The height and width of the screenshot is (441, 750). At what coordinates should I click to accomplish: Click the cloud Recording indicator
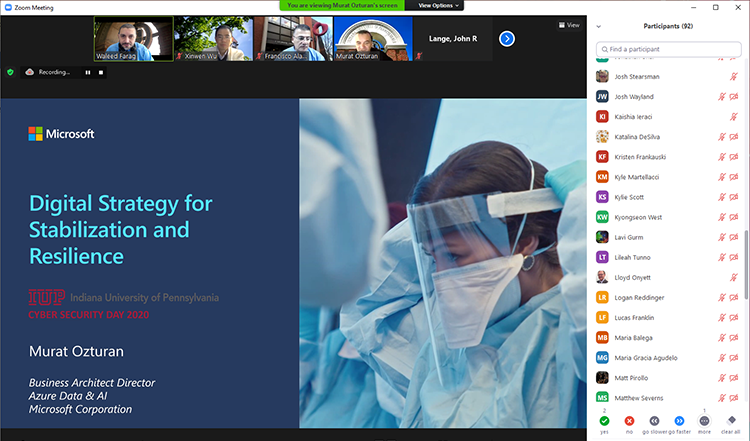pos(48,72)
